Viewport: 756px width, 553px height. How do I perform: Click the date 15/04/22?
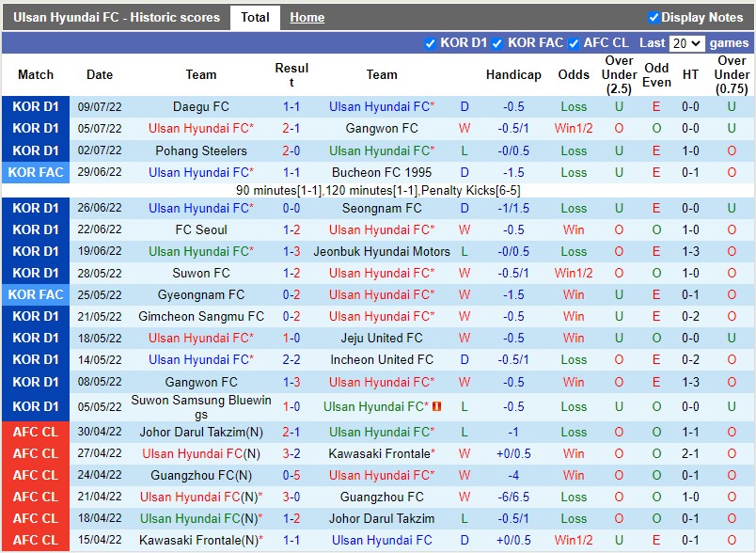pos(100,540)
